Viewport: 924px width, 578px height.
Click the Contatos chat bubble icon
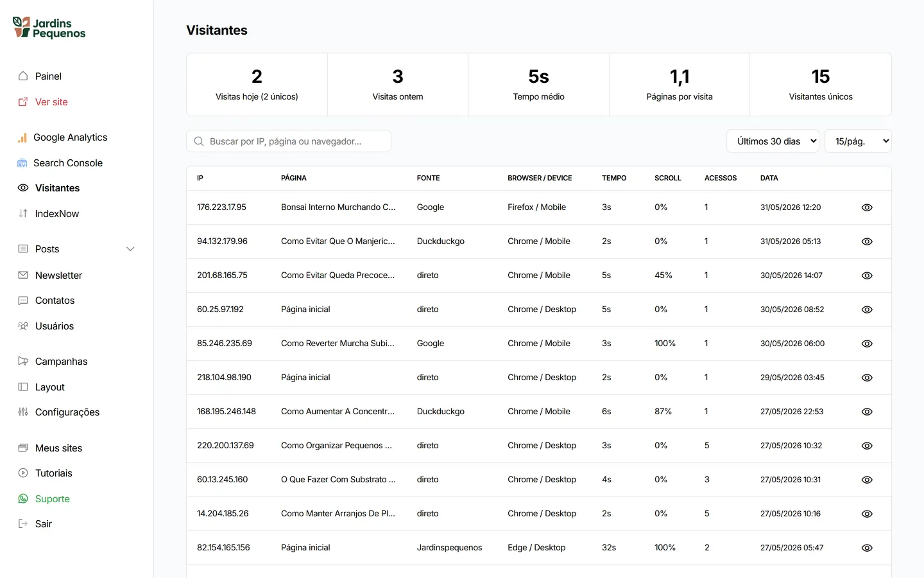pos(23,300)
